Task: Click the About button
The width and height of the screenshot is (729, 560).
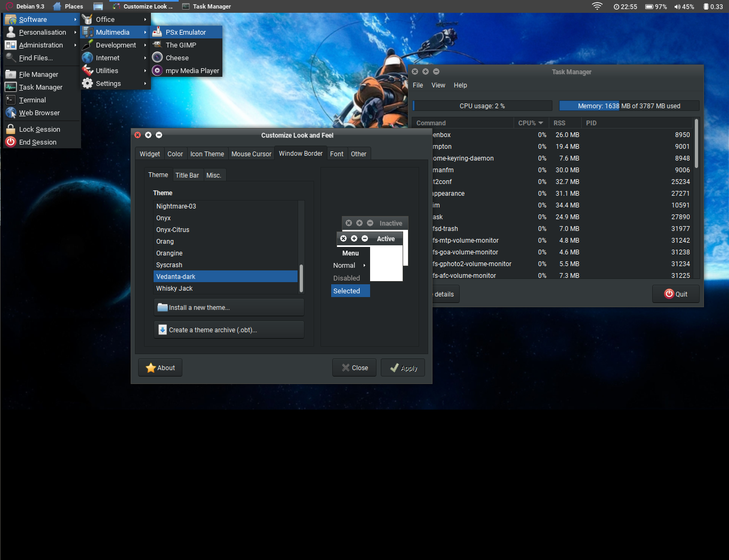Action: (x=160, y=367)
